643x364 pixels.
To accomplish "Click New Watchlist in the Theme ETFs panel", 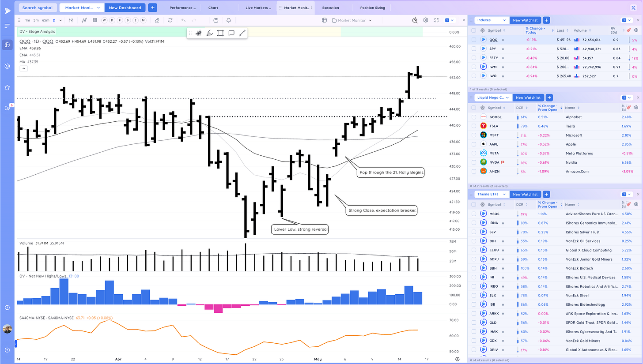I will coord(525,194).
